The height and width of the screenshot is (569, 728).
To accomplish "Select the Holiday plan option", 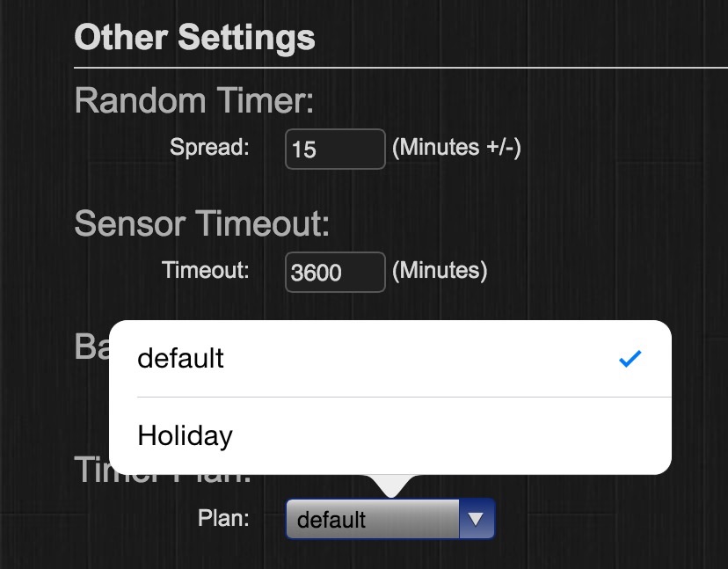I will point(186,435).
